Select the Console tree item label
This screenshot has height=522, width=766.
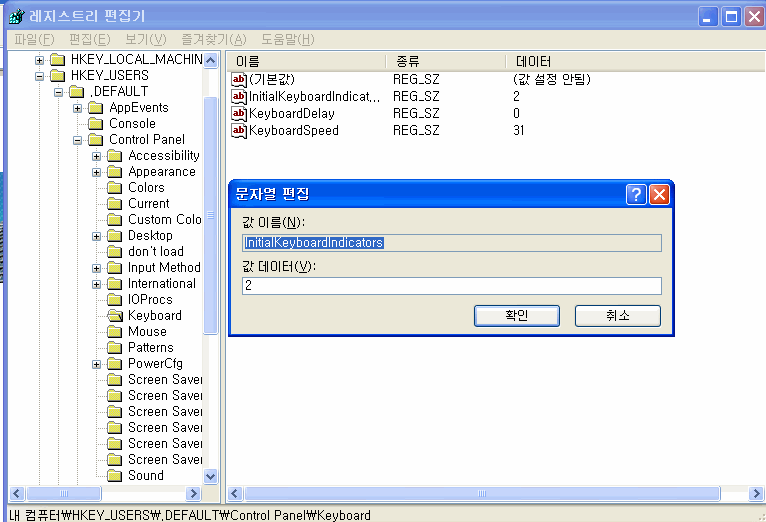[x=132, y=124]
